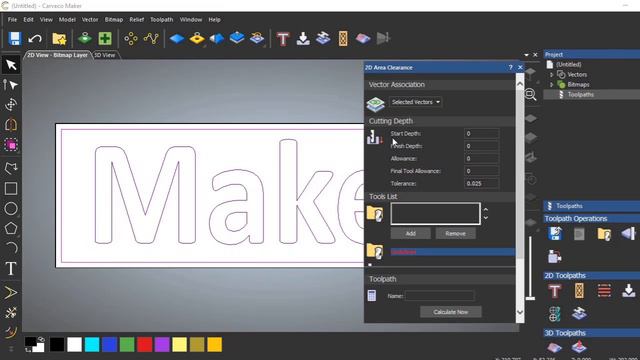
Task: Close the 2D Area Clearance panel
Action: tap(520, 67)
